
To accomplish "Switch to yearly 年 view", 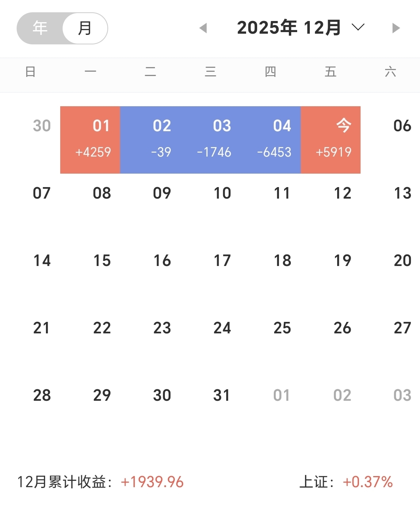I will click(x=40, y=28).
